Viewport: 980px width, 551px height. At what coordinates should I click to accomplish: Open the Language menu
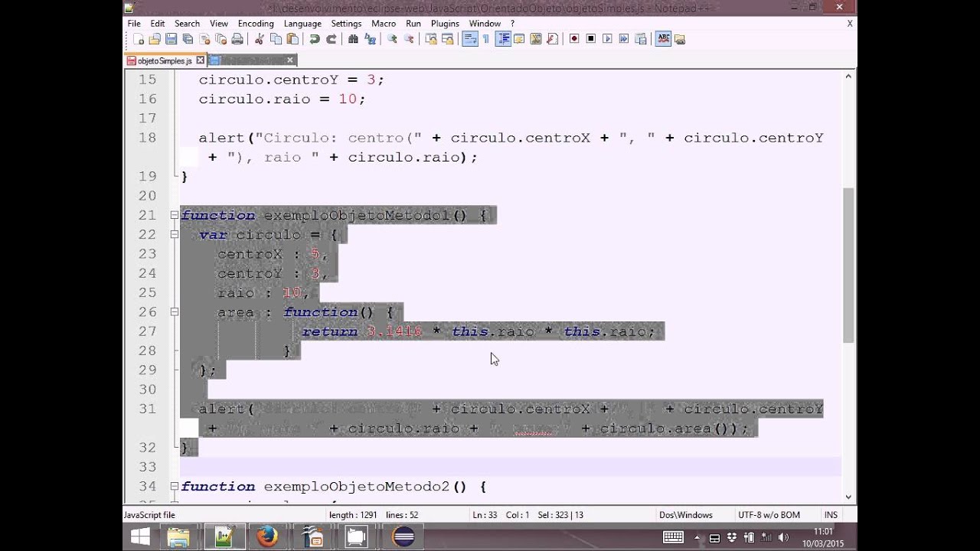pyautogui.click(x=302, y=24)
